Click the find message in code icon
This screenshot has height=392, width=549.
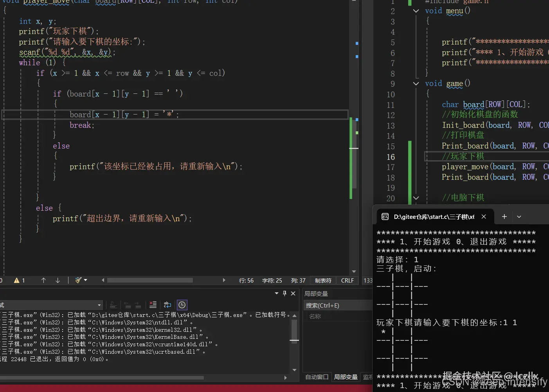click(113, 305)
